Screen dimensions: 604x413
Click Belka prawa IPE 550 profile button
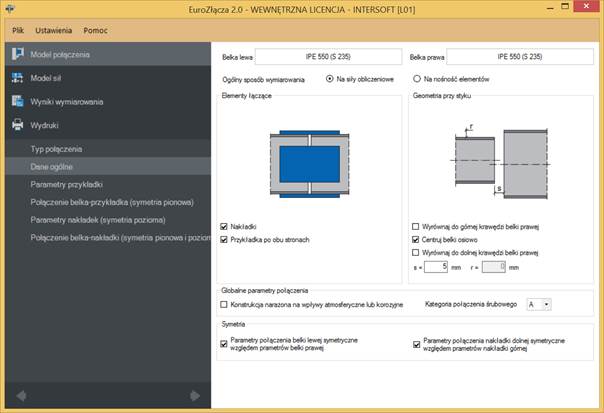click(520, 57)
